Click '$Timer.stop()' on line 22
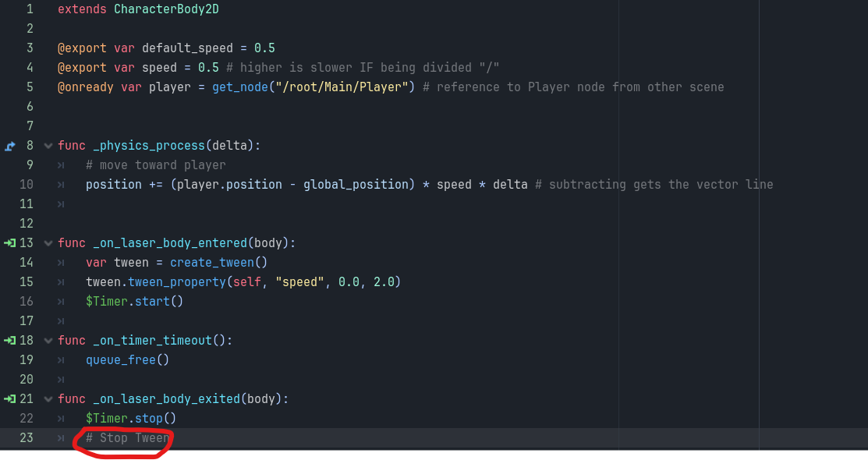The height and width of the screenshot is (460, 868). (131, 419)
